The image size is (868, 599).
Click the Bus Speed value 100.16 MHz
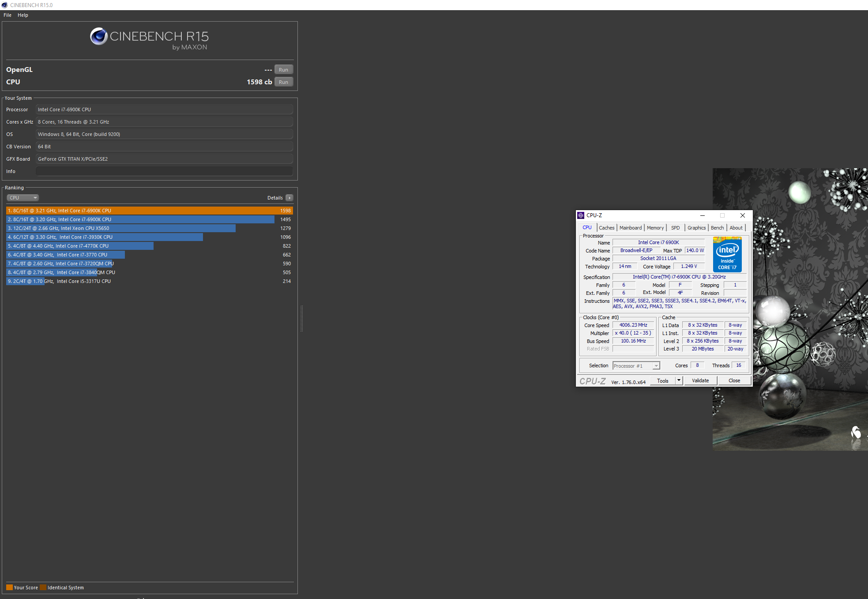[633, 341]
